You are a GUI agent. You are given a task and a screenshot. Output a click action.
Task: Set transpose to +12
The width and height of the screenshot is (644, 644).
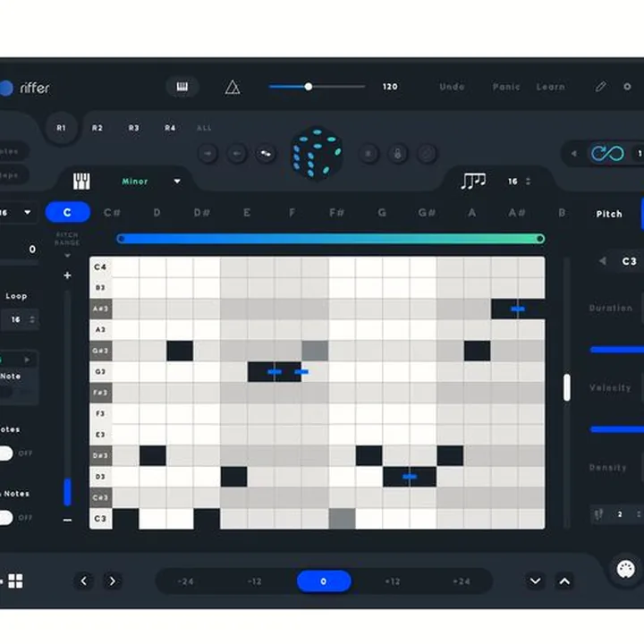point(393,581)
